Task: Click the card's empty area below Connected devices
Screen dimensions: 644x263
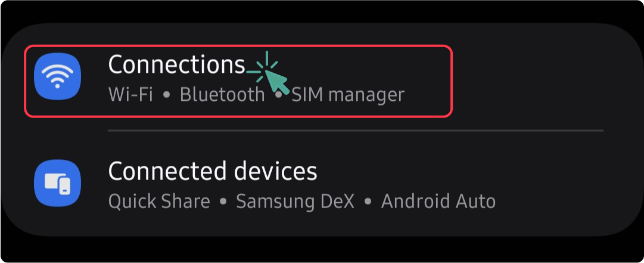Action: [x=322, y=225]
